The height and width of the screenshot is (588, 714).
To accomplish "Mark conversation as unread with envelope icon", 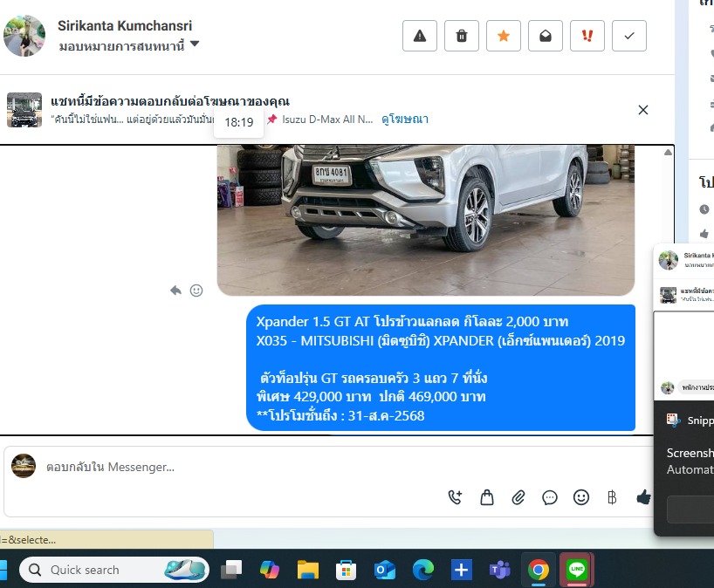I will coord(545,36).
